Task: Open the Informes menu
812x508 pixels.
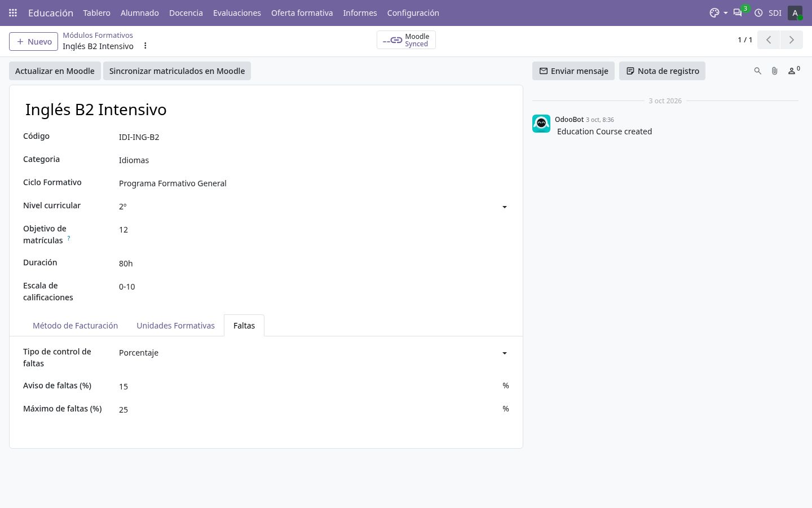Action: tap(360, 12)
